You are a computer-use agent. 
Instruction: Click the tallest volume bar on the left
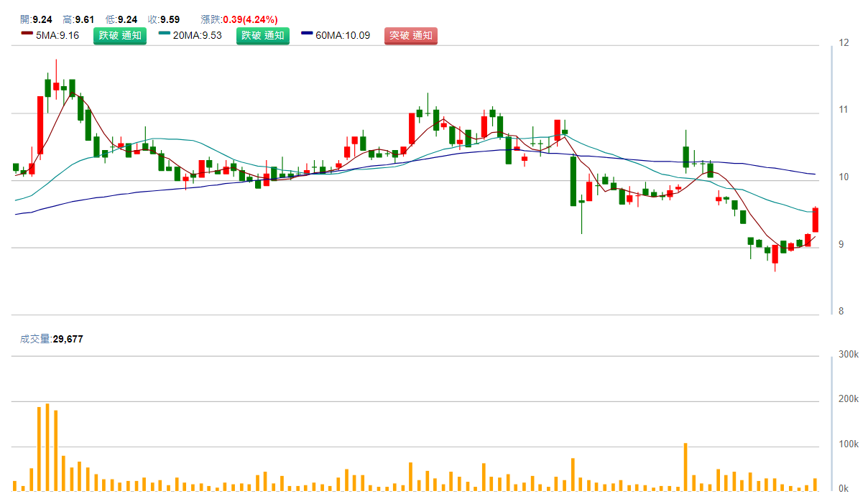[47, 447]
